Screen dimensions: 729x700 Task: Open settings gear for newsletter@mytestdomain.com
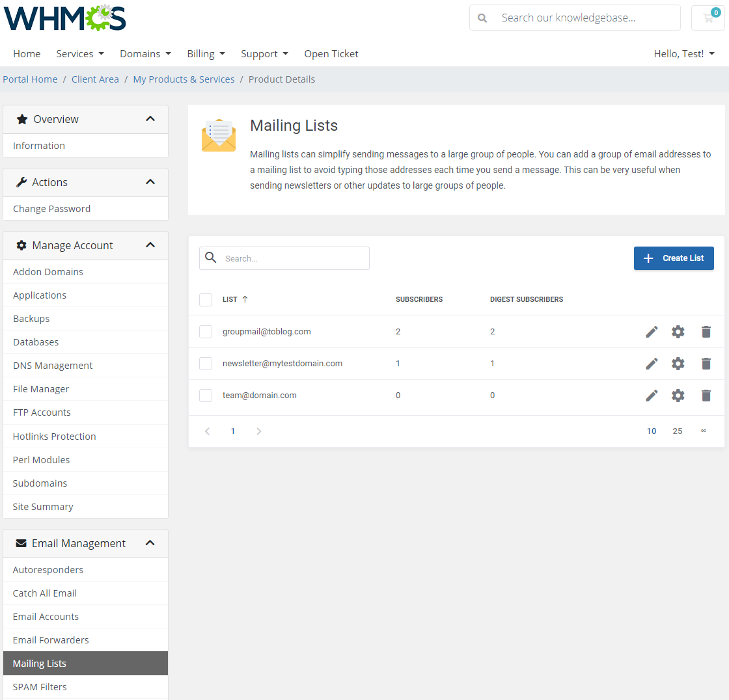(x=678, y=364)
